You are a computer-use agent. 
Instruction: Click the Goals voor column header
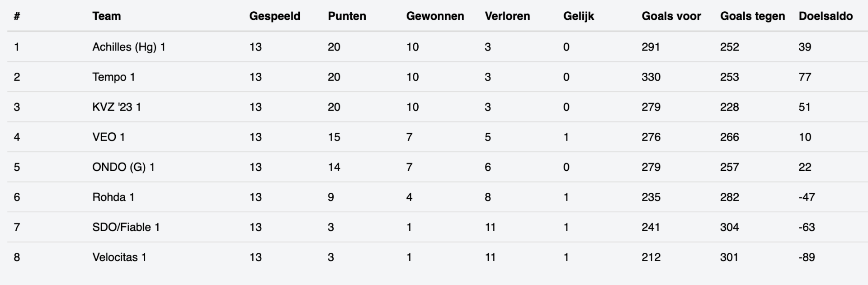pos(671,16)
